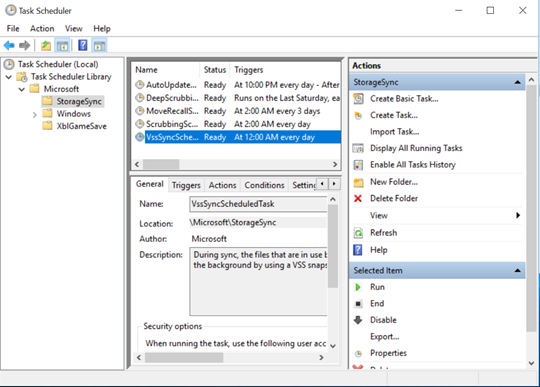The height and width of the screenshot is (387, 540).
Task: Click the task list horizontal scrollbar thumb
Action: point(161,164)
